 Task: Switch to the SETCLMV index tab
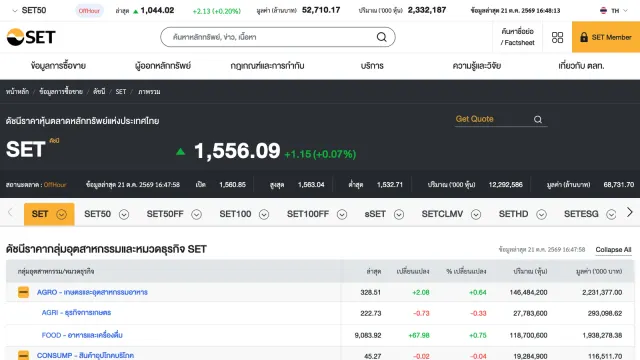click(x=442, y=214)
